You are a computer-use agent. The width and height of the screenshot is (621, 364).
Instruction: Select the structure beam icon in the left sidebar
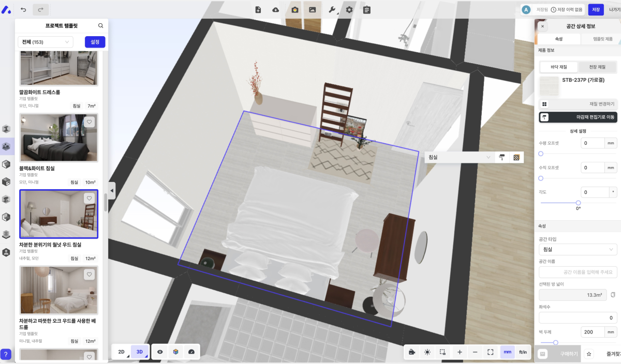pyautogui.click(x=7, y=129)
